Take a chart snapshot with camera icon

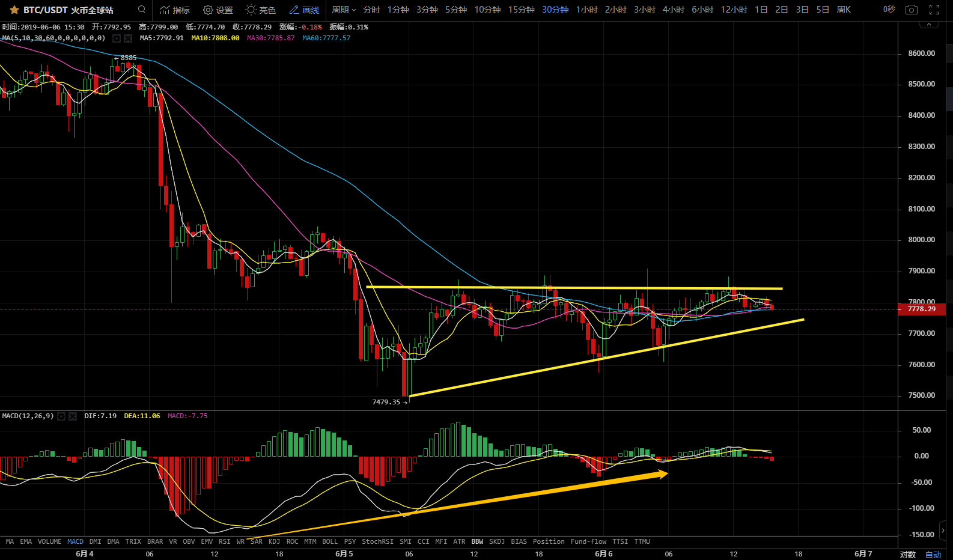912,10
